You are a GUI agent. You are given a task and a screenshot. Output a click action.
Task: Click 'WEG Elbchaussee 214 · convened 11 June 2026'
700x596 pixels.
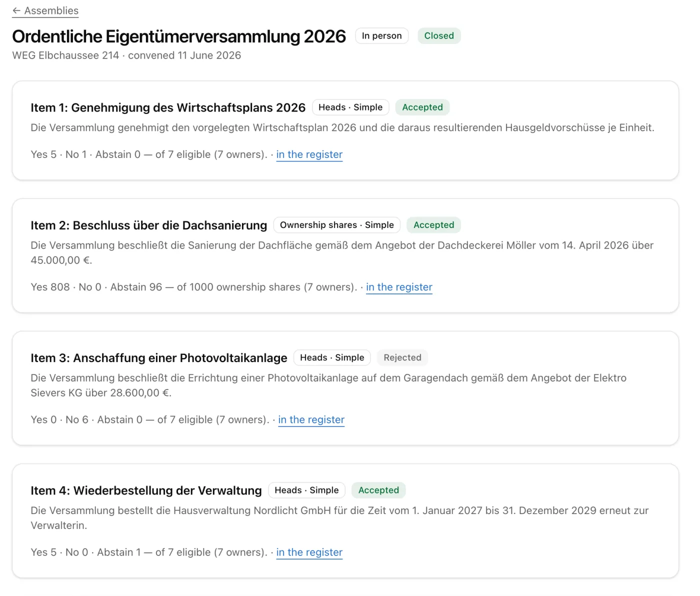coord(126,55)
